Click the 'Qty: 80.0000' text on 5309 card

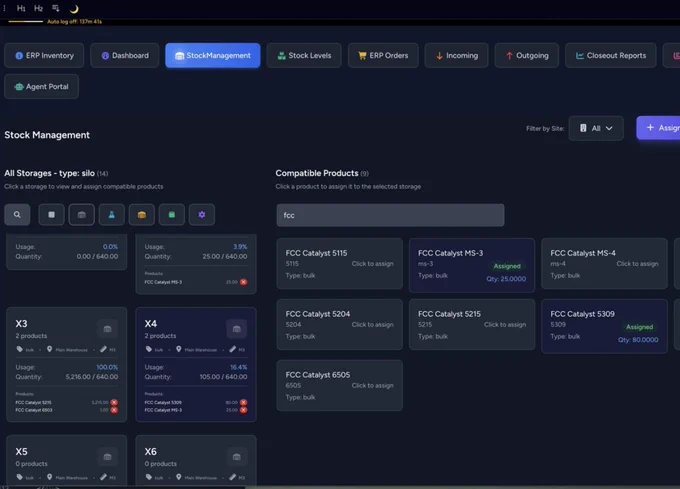[638, 340]
